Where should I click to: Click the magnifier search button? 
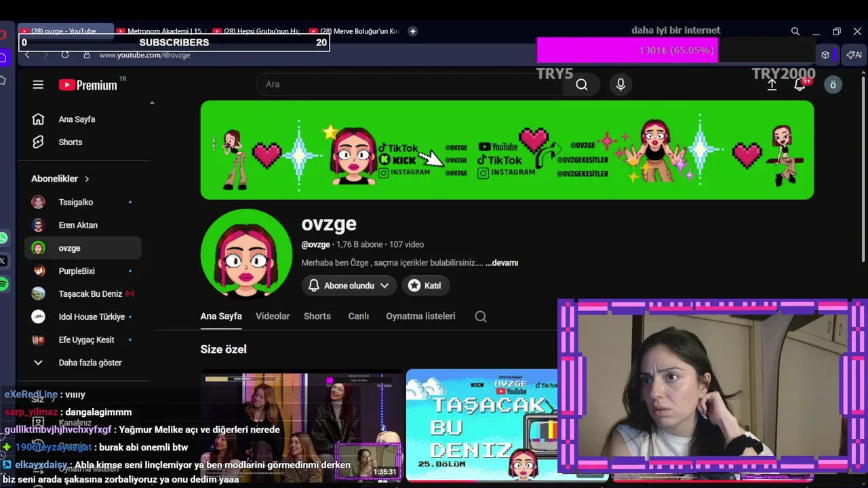[x=582, y=85]
